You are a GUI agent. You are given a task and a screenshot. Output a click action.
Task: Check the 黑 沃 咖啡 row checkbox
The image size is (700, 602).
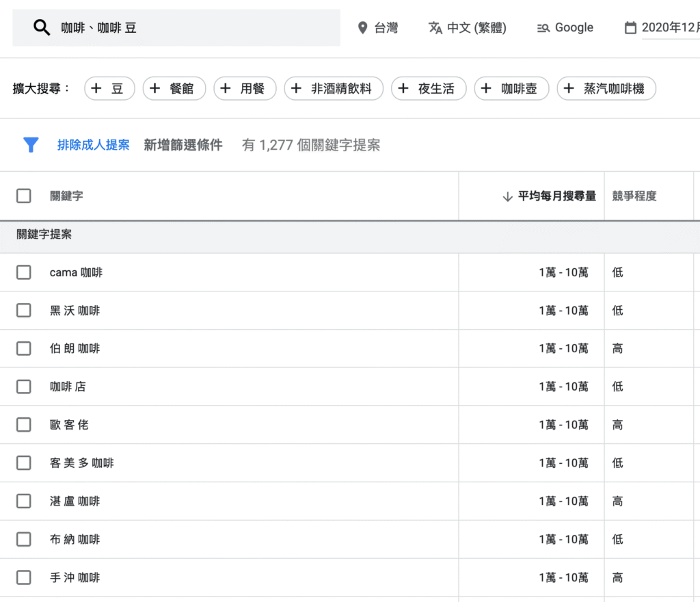coord(24,310)
